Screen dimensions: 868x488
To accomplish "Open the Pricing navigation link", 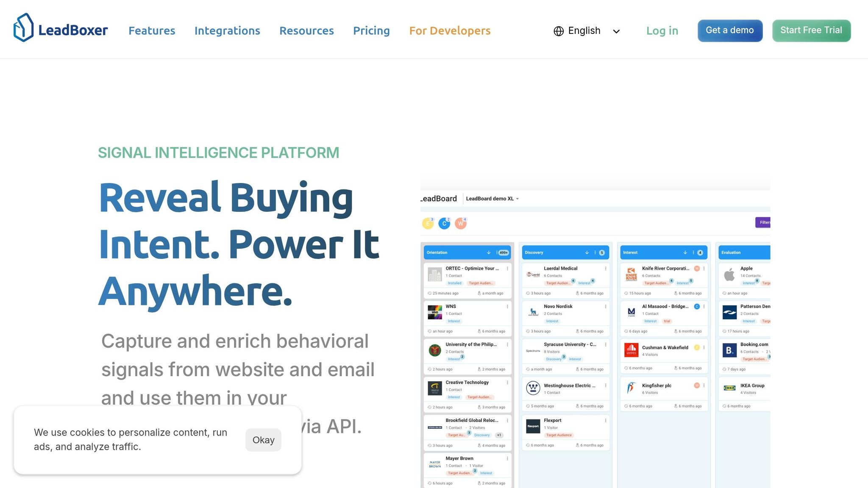I will 371,31.
